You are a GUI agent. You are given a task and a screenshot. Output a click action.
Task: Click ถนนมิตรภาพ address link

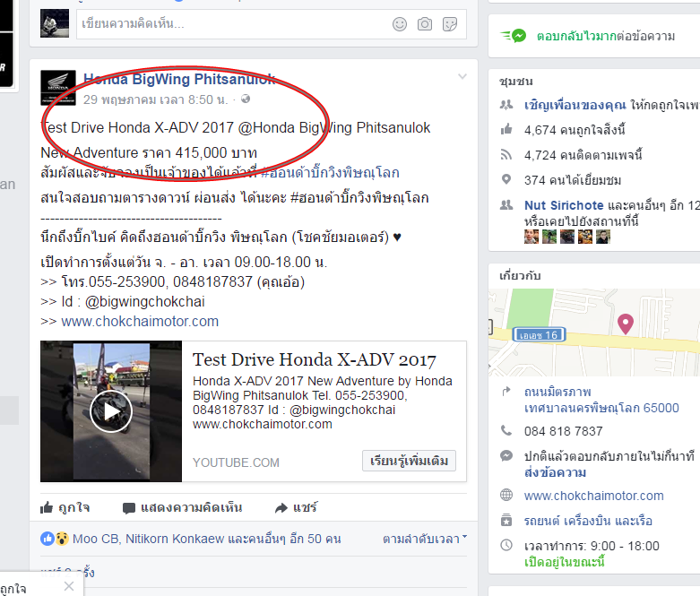pos(557,392)
